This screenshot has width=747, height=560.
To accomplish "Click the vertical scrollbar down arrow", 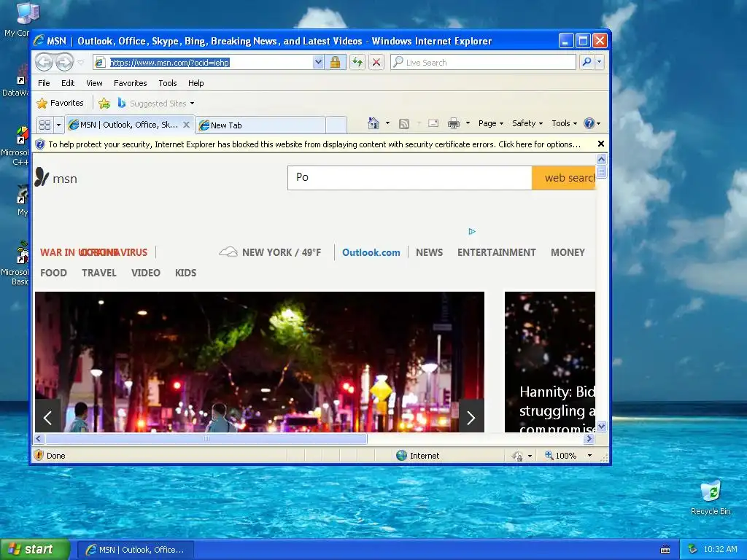I will point(601,426).
